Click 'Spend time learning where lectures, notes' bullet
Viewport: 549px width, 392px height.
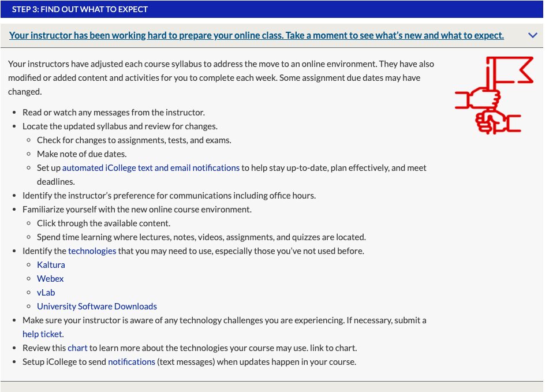coord(201,237)
